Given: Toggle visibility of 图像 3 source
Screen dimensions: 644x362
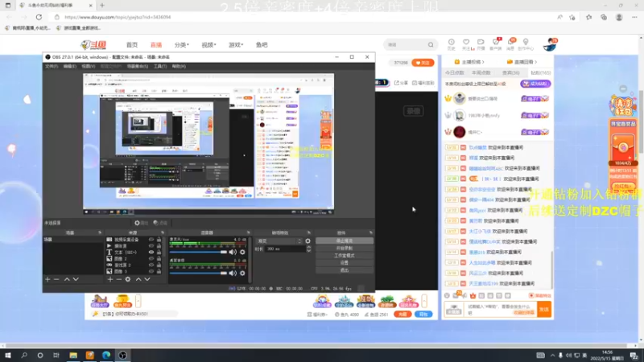Looking at the screenshot, I should click(x=151, y=271).
